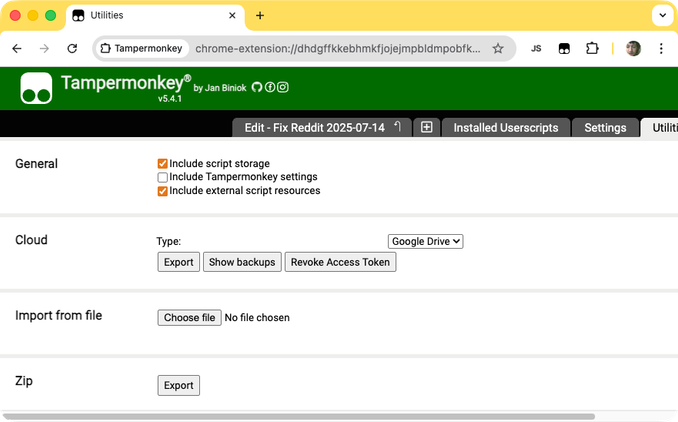
Task: Click Revoke Access Token button
Action: (x=340, y=262)
